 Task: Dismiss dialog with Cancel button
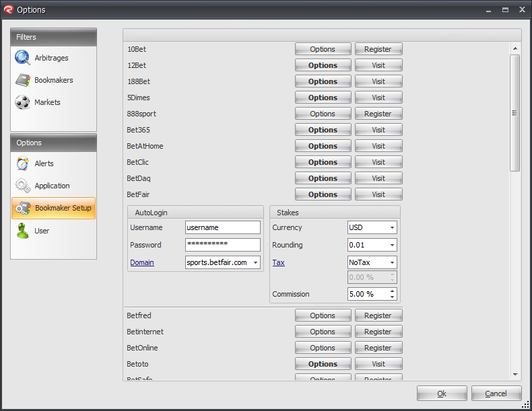(496, 394)
